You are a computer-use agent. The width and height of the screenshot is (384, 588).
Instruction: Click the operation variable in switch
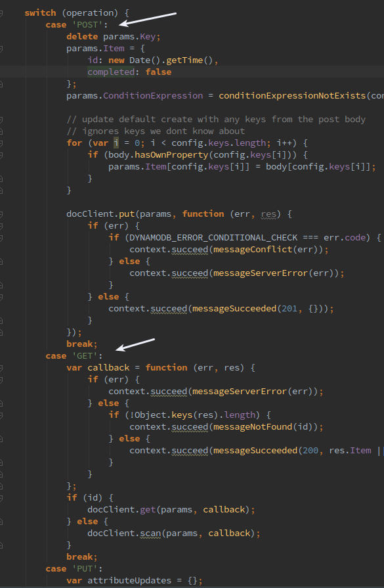click(x=90, y=13)
